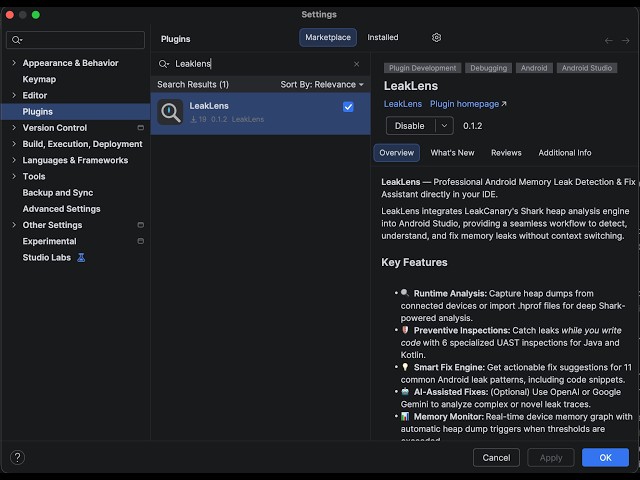Click the Android tag
The height and width of the screenshot is (480, 640).
(534, 68)
